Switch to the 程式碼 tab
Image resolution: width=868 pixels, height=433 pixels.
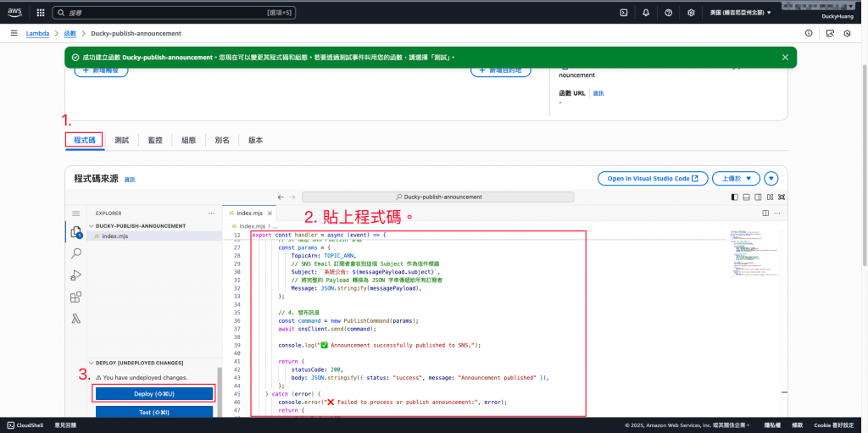(85, 140)
